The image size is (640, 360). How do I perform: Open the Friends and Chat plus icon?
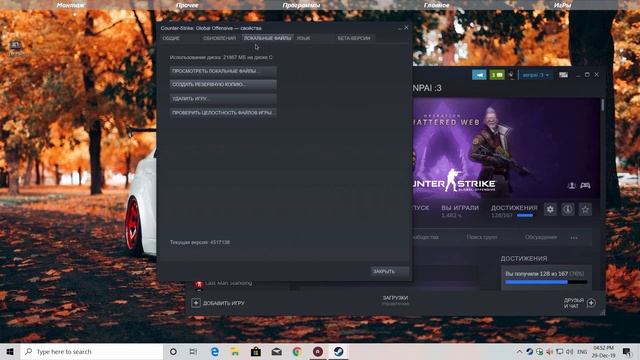pyautogui.click(x=591, y=303)
